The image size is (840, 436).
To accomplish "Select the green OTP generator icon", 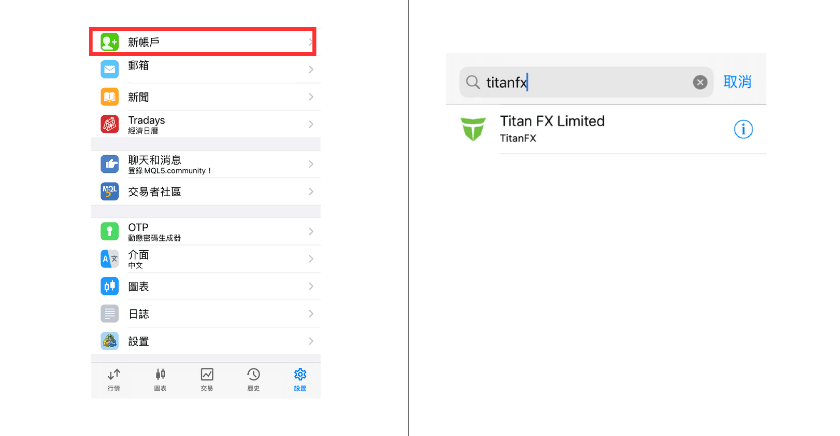I will pos(109,231).
